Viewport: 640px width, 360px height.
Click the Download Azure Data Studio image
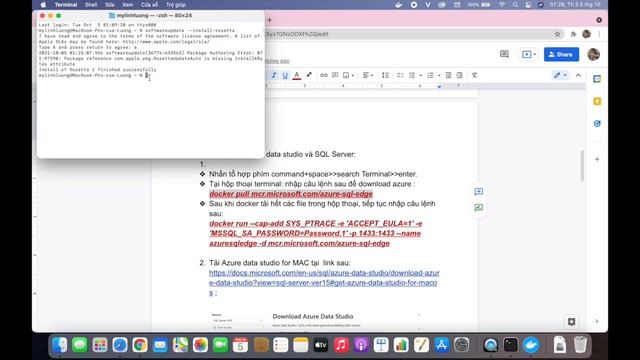pos(315,321)
